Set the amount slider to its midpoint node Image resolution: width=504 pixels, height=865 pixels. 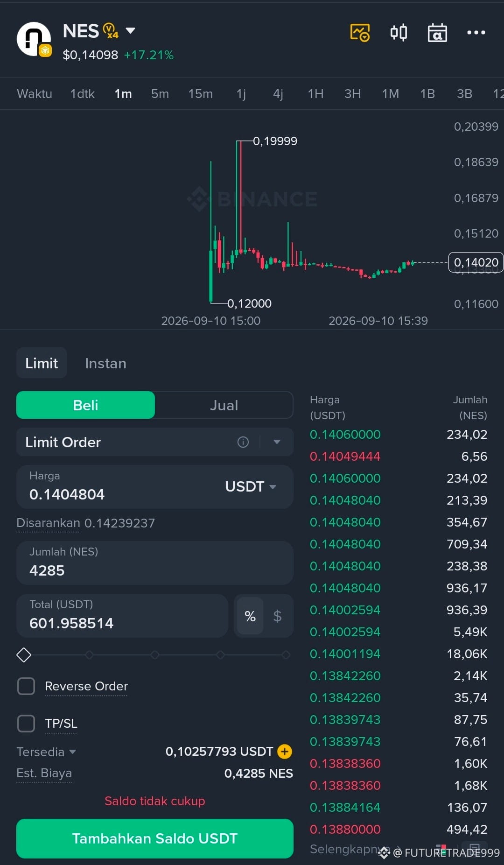154,655
